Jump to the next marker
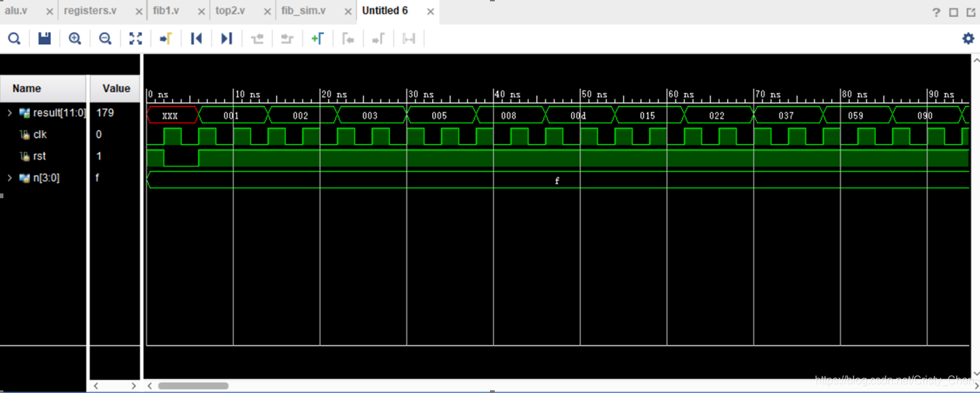Screen dimensions: 980x393 (379, 39)
